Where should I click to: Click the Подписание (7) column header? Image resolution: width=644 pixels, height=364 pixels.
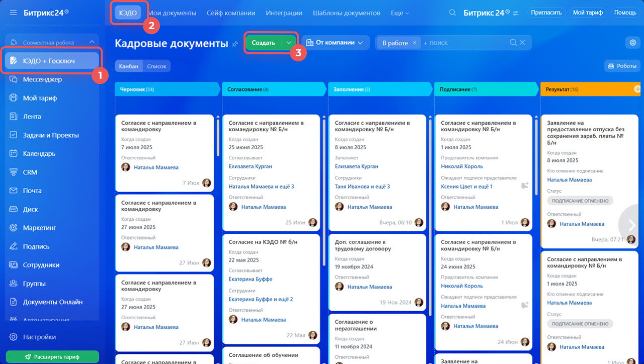pyautogui.click(x=487, y=89)
